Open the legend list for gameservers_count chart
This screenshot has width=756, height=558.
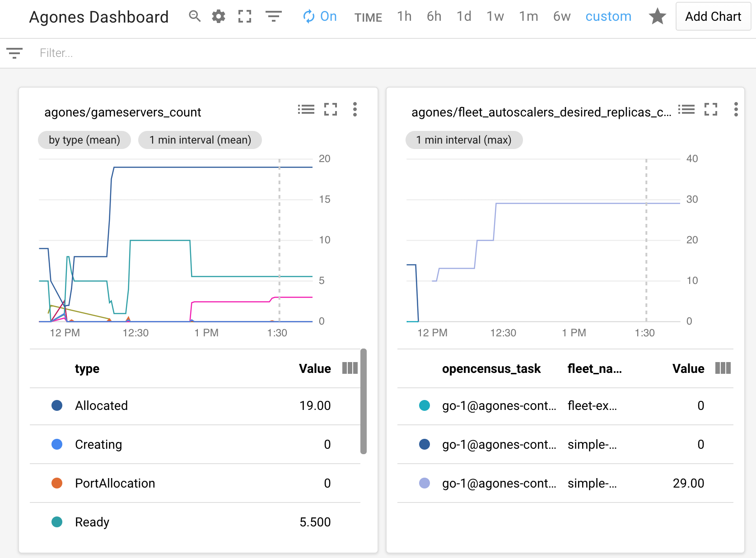coord(306,109)
